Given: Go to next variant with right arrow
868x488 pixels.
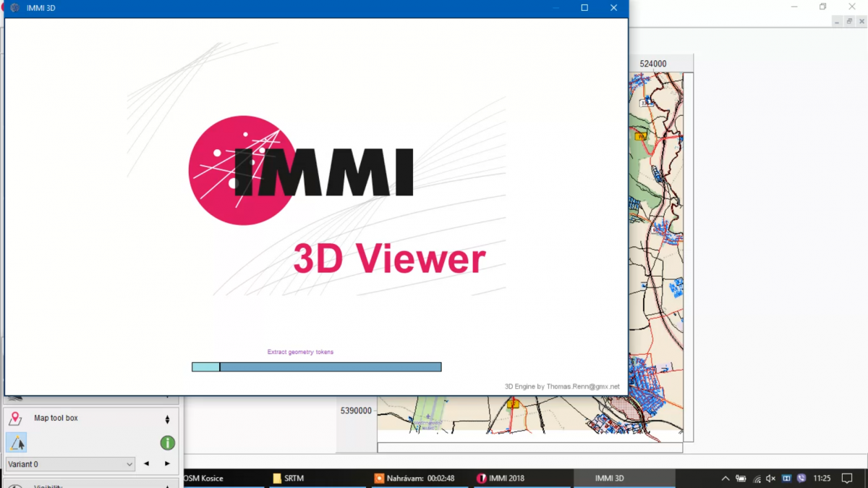Looking at the screenshot, I should click(167, 464).
